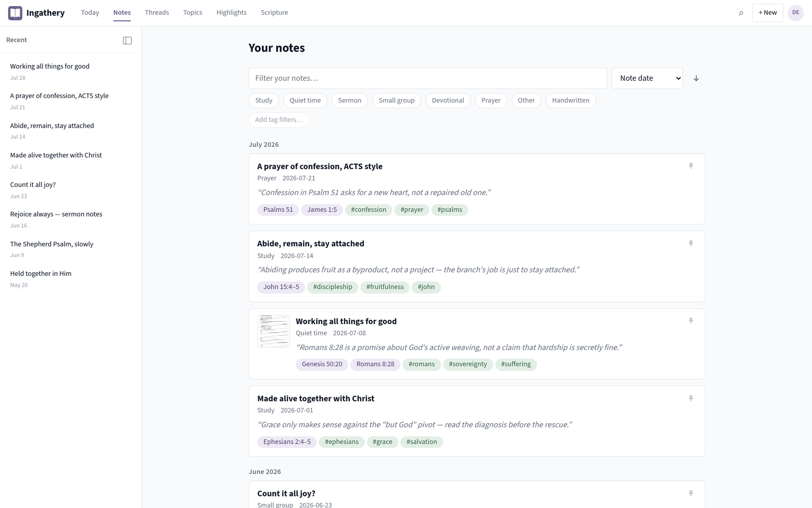Click the Ephesians 2:4–5 scripture chip

[287, 442]
